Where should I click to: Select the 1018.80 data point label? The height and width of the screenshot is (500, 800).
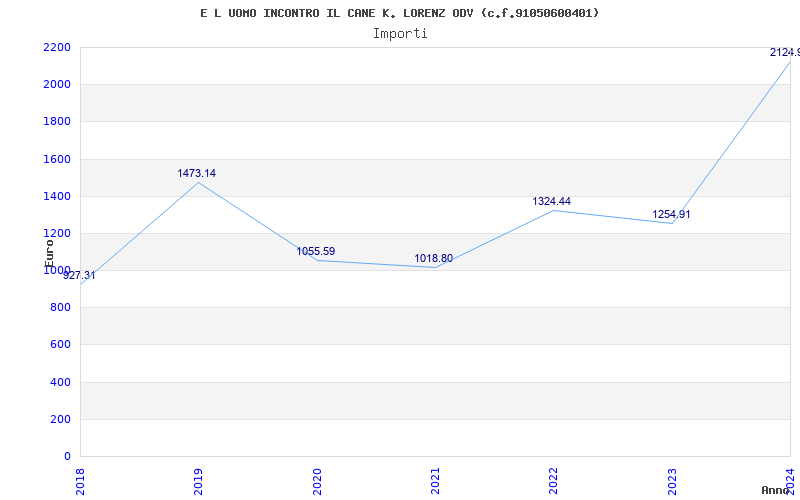tap(433, 258)
